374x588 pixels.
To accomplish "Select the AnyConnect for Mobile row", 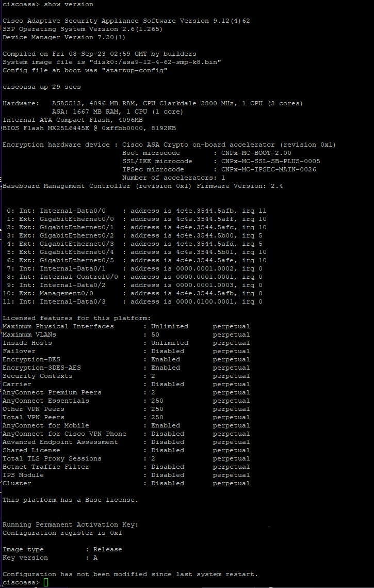I will 126,425.
